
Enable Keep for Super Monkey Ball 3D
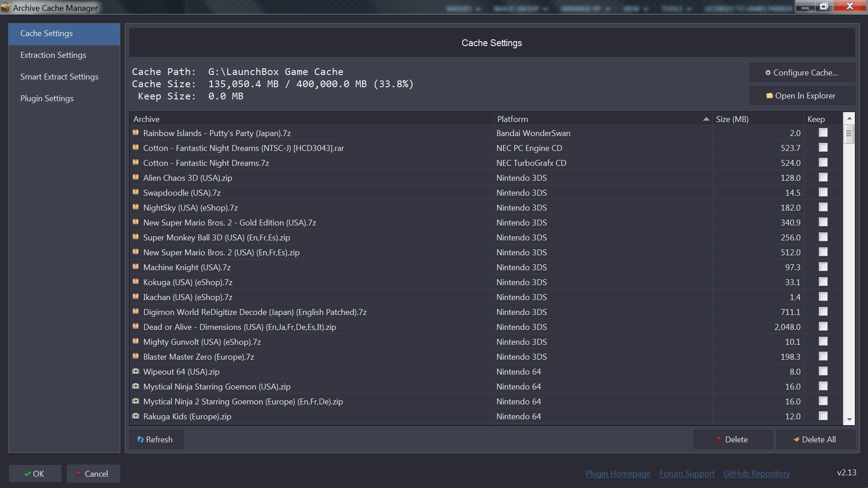coord(823,237)
